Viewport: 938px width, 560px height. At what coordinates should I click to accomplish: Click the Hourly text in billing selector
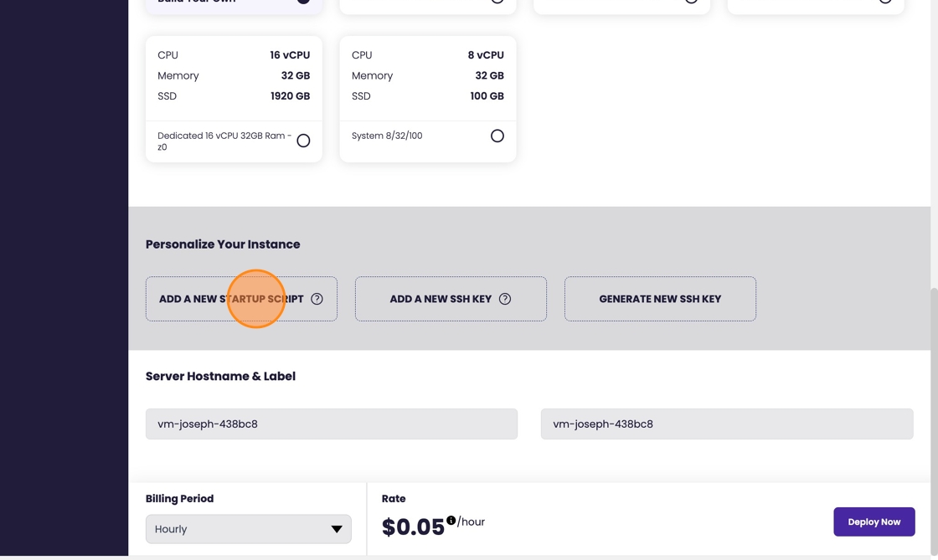pos(171,529)
